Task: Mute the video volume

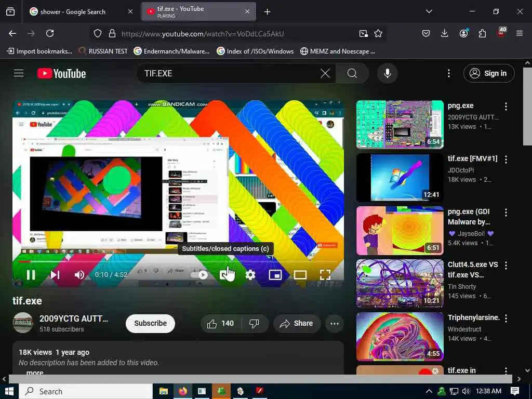Action: click(79, 275)
